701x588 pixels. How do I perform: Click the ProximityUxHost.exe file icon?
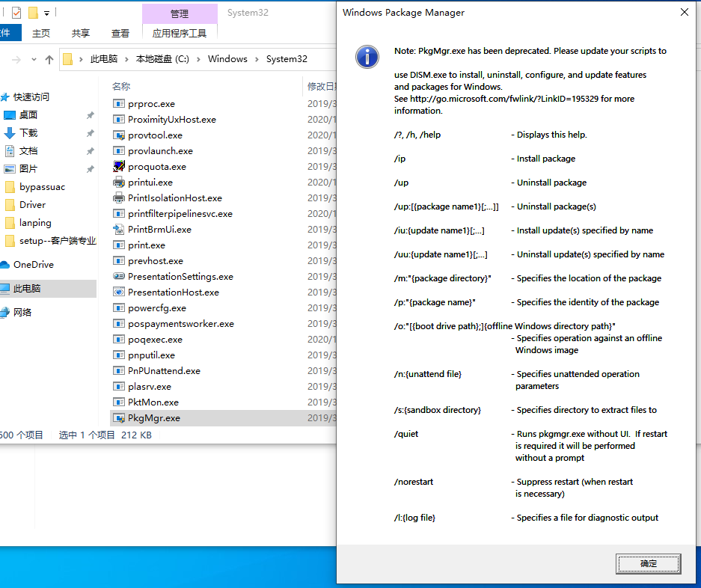tap(118, 120)
